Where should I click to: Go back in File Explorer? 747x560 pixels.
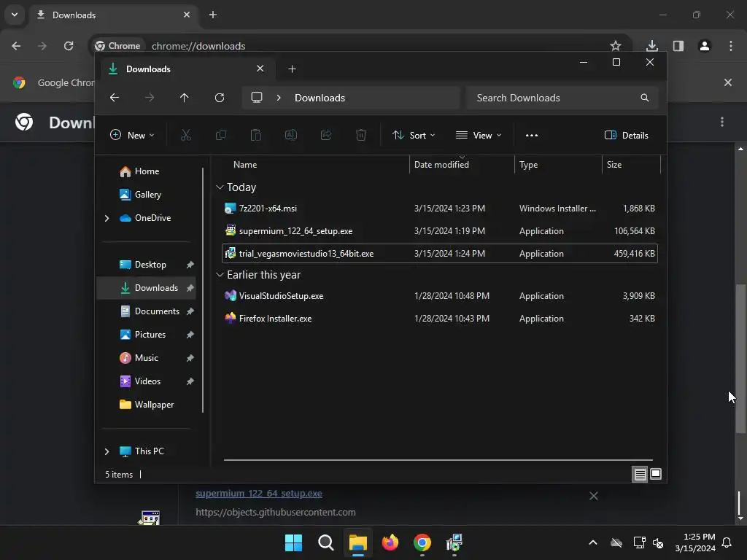click(115, 98)
